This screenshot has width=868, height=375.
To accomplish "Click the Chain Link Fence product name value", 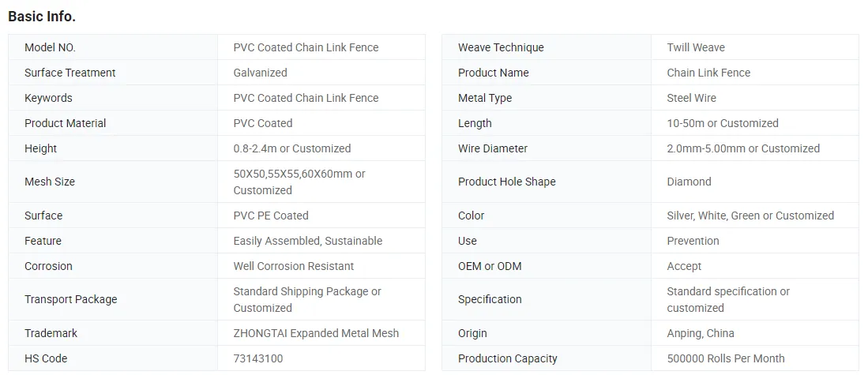I will [708, 73].
